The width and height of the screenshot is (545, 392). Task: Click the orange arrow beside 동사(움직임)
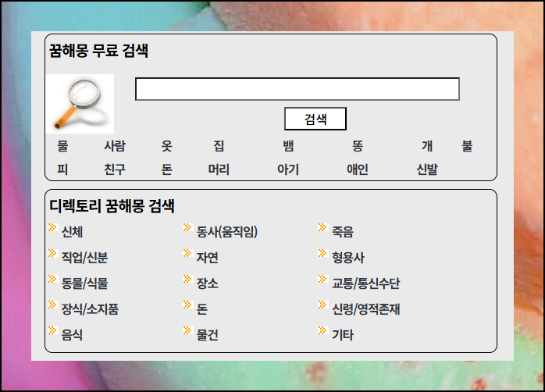[x=187, y=227]
